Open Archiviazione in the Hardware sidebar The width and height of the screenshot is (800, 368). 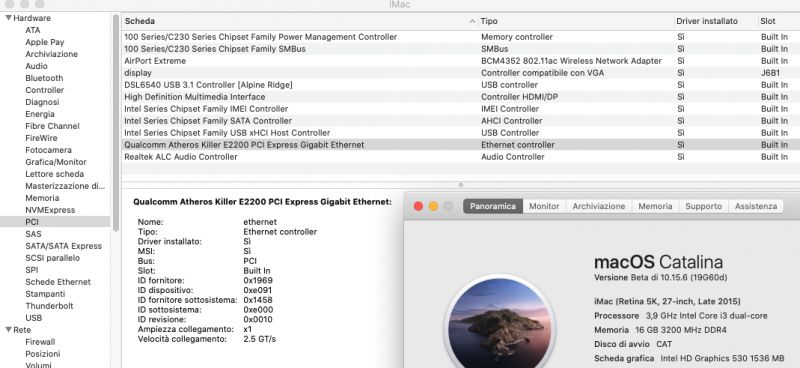(x=52, y=54)
